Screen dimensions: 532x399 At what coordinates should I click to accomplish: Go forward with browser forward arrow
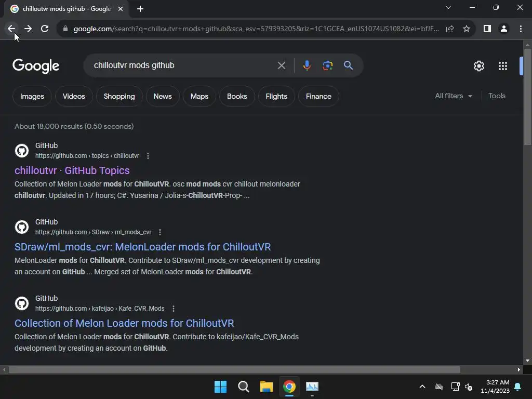28,29
